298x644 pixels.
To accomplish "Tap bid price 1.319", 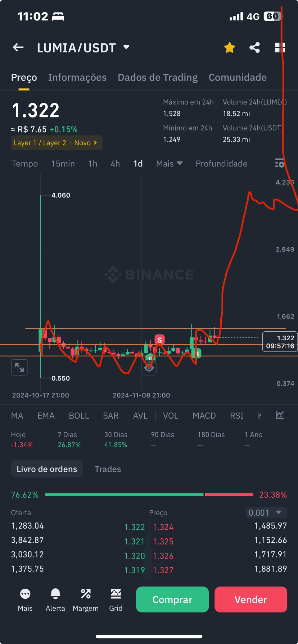I will pyautogui.click(x=135, y=570).
